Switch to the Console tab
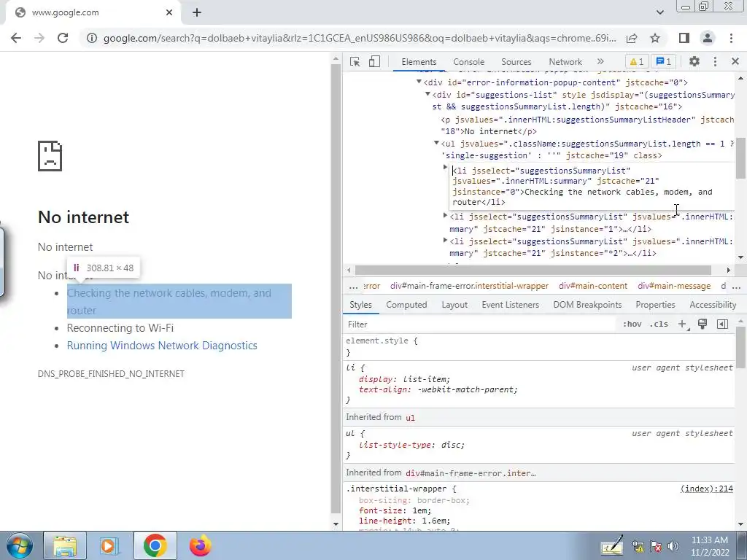 469,62
